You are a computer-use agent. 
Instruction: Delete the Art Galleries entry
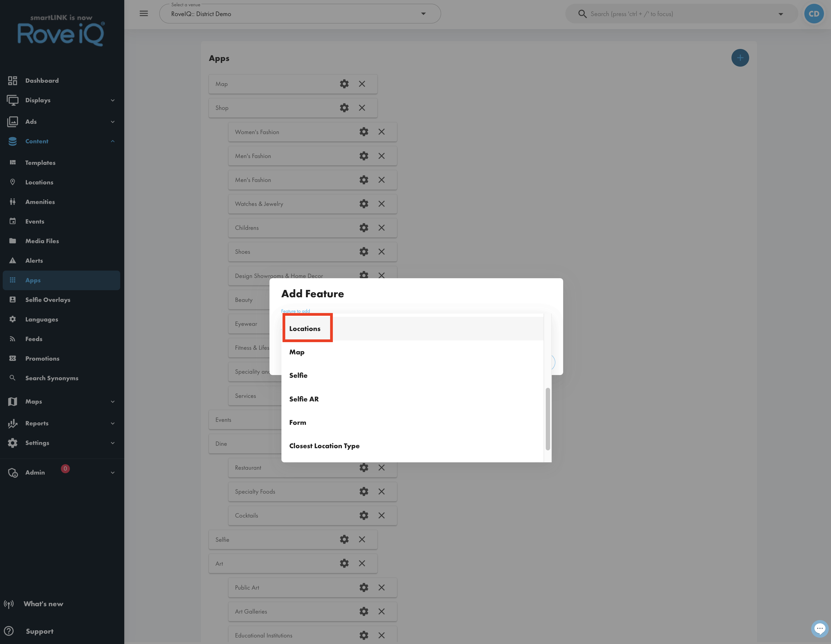(381, 611)
